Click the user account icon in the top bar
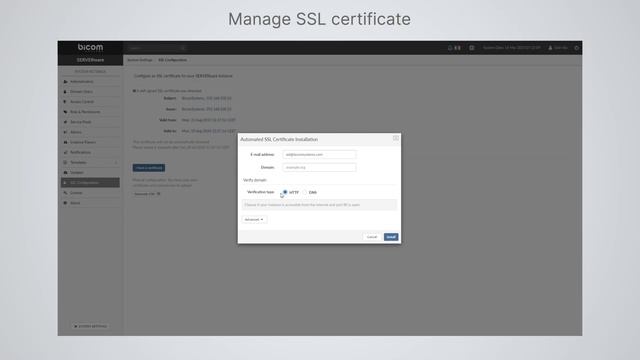 [550, 48]
